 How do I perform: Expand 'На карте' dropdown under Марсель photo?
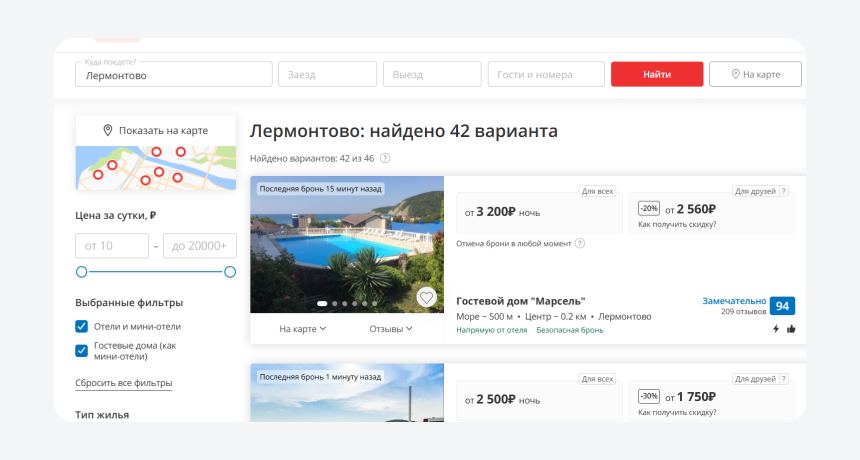point(303,328)
